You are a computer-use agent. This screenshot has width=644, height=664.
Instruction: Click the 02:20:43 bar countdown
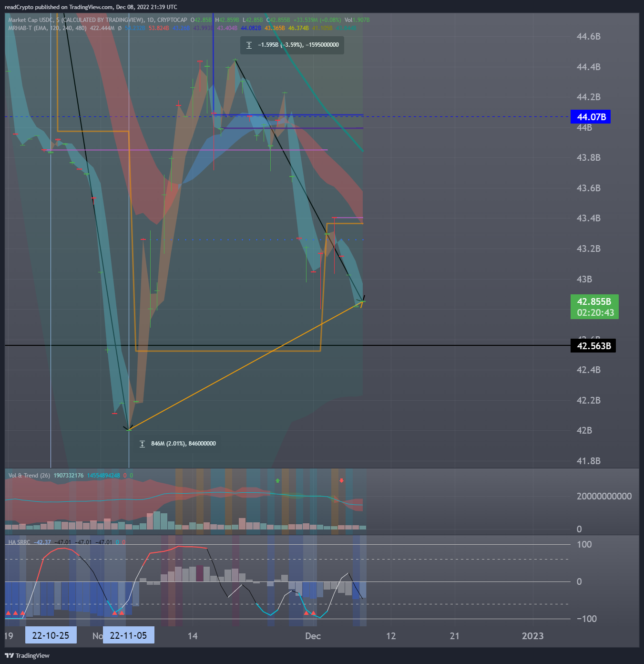(x=595, y=313)
